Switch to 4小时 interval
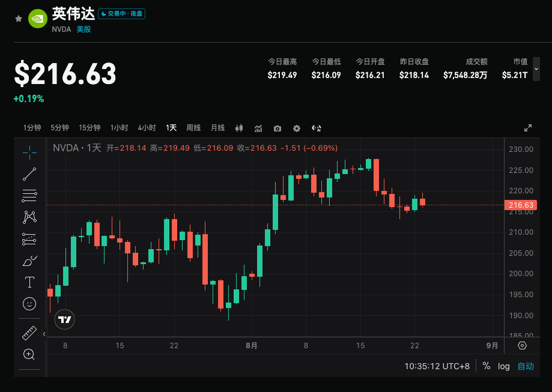 pyautogui.click(x=147, y=128)
